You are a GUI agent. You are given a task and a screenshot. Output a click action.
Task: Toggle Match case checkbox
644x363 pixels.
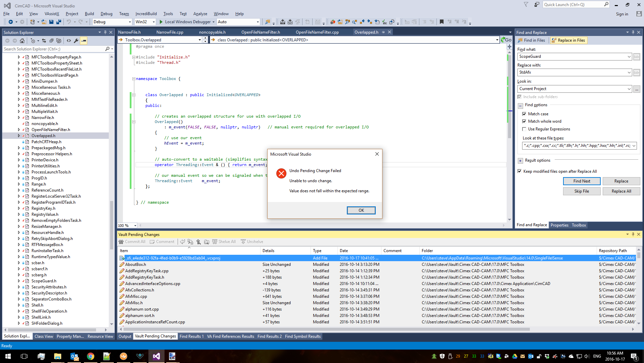(x=524, y=114)
